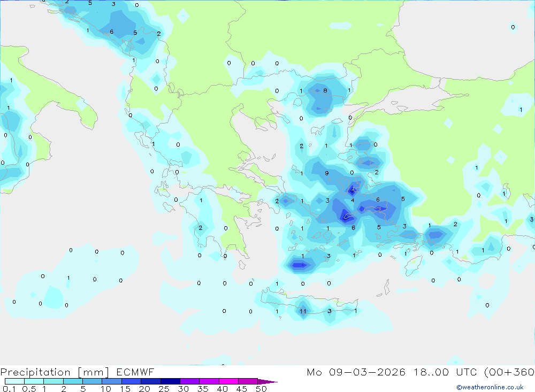Click the legend label '50'
This screenshot has height=392, width=535.
[261, 389]
